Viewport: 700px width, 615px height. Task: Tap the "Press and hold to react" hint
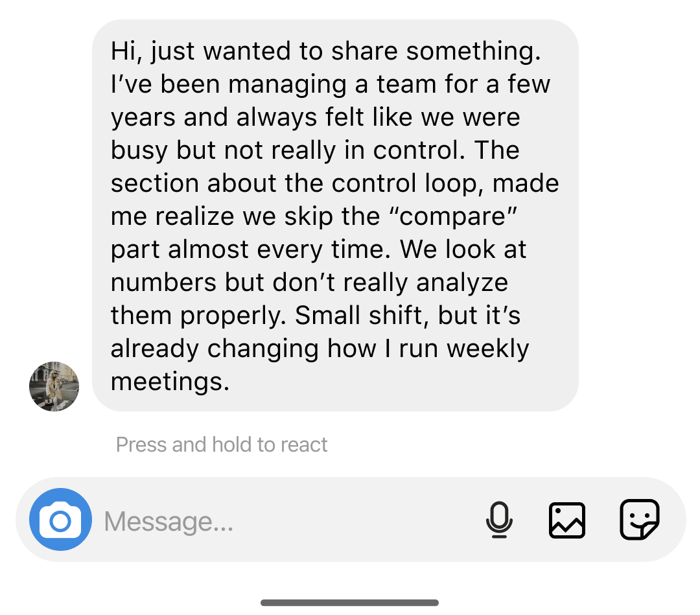click(222, 445)
